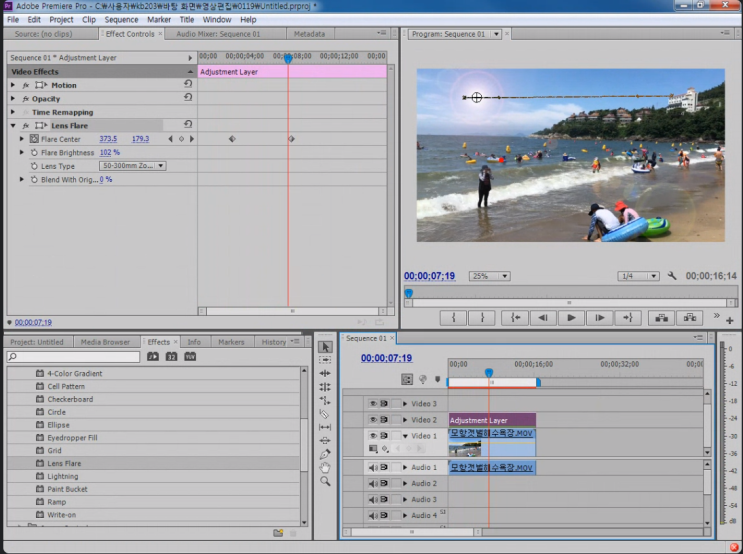
Task: Open the 25% zoom level dropdown
Action: 490,276
